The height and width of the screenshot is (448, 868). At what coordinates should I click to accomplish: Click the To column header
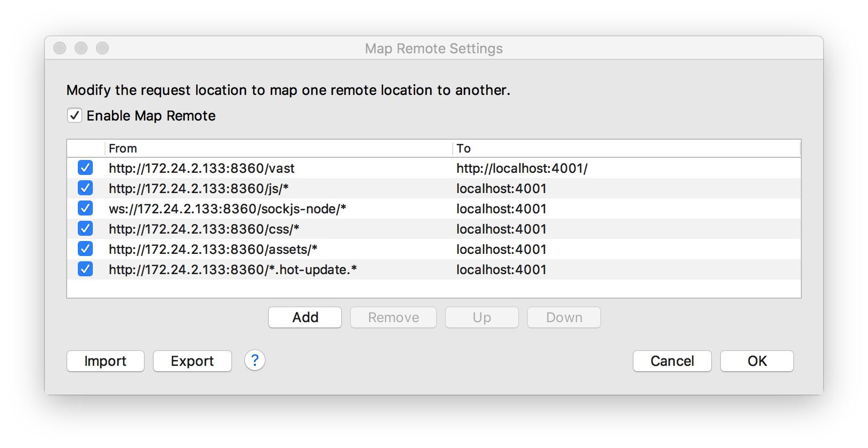(x=624, y=148)
